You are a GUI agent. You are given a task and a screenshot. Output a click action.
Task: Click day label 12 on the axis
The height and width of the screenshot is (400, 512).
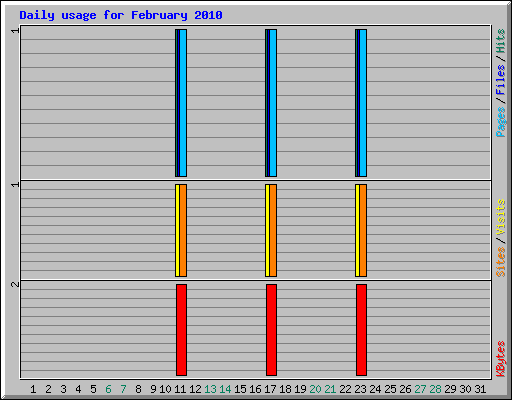[195, 389]
